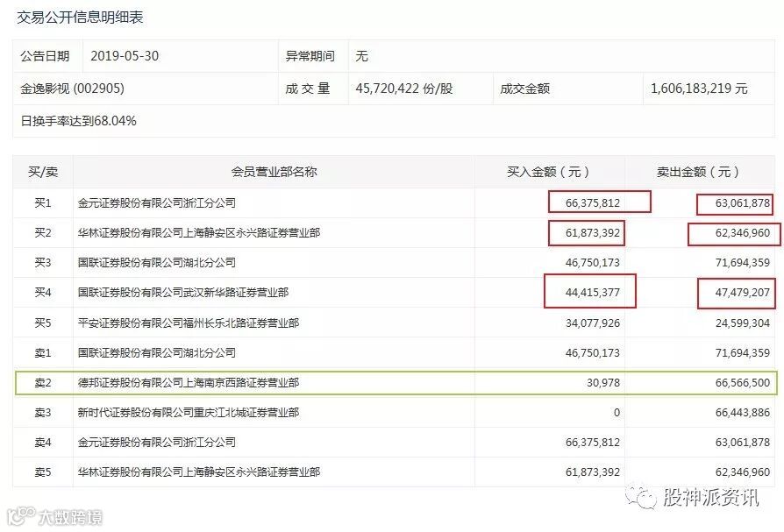The height and width of the screenshot is (532, 784).
Task: Select 买4 buy amount 44,415,377
Action: pyautogui.click(x=593, y=292)
